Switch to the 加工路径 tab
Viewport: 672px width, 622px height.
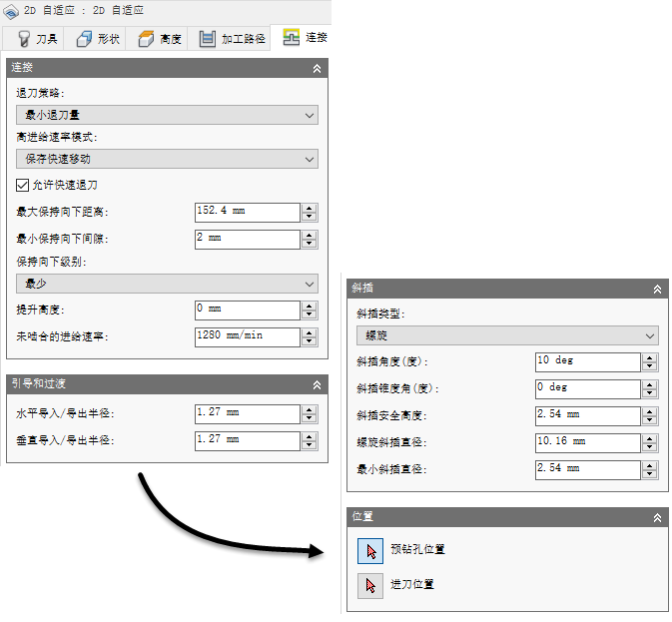coord(229,39)
